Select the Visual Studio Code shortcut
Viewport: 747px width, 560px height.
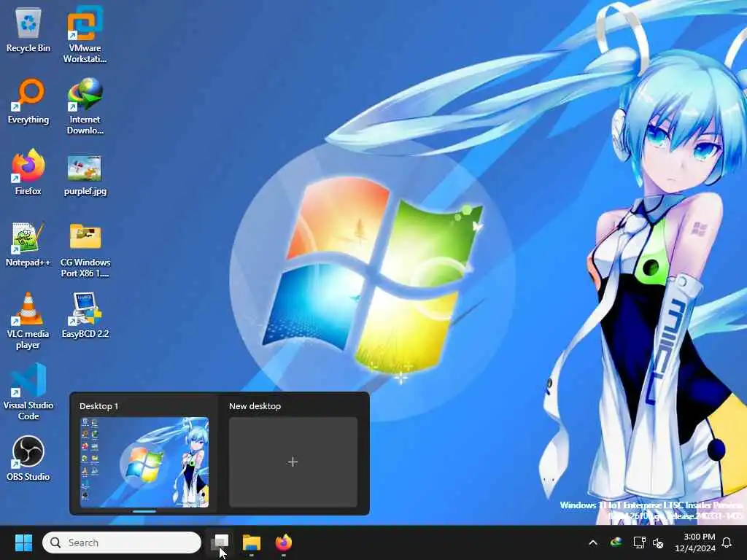pos(28,392)
